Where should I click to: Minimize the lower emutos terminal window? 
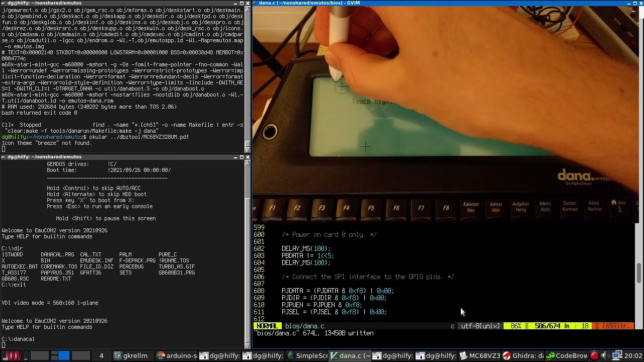pos(235,157)
